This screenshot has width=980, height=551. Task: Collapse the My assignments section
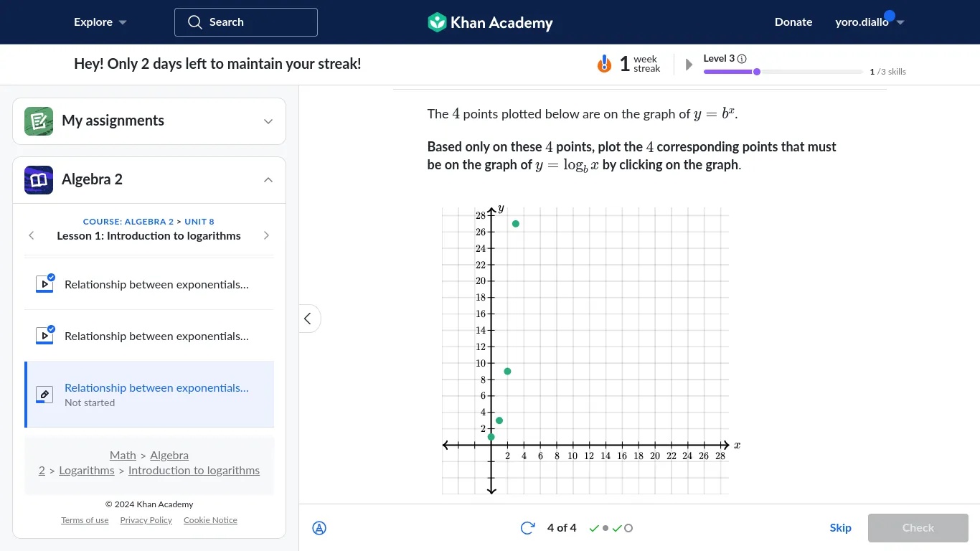[268, 121]
